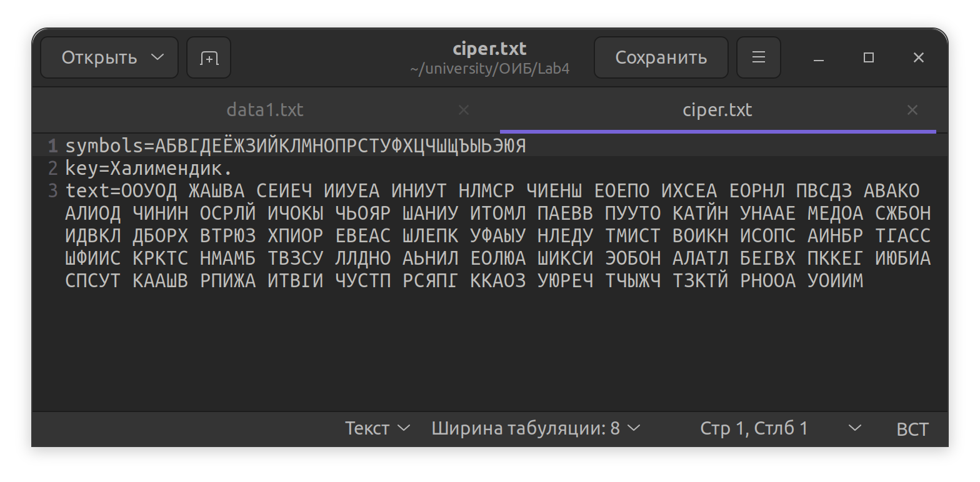Click the text=ООУОД word on line 3
This screenshot has width=980, height=482.
121,191
